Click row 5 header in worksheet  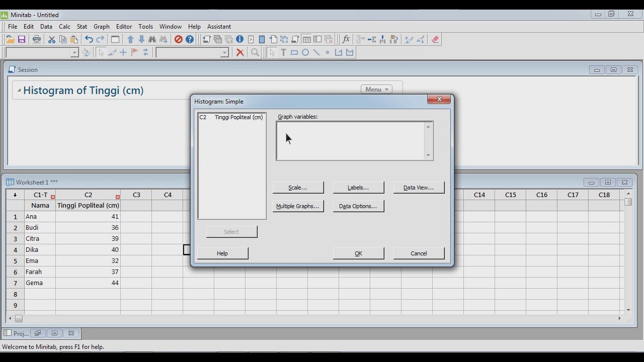[x=15, y=261]
